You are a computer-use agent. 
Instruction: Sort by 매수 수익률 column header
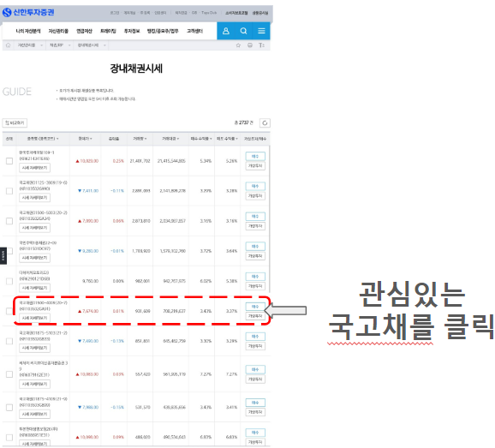point(201,139)
